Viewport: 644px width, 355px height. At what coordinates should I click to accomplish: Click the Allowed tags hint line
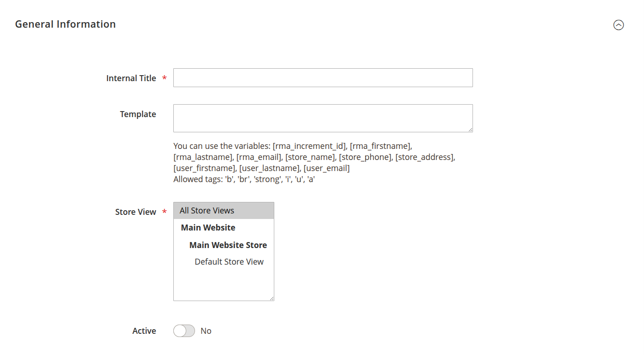(x=244, y=179)
